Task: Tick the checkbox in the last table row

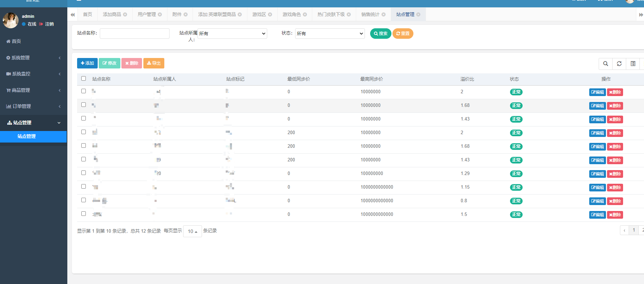Action: click(83, 214)
